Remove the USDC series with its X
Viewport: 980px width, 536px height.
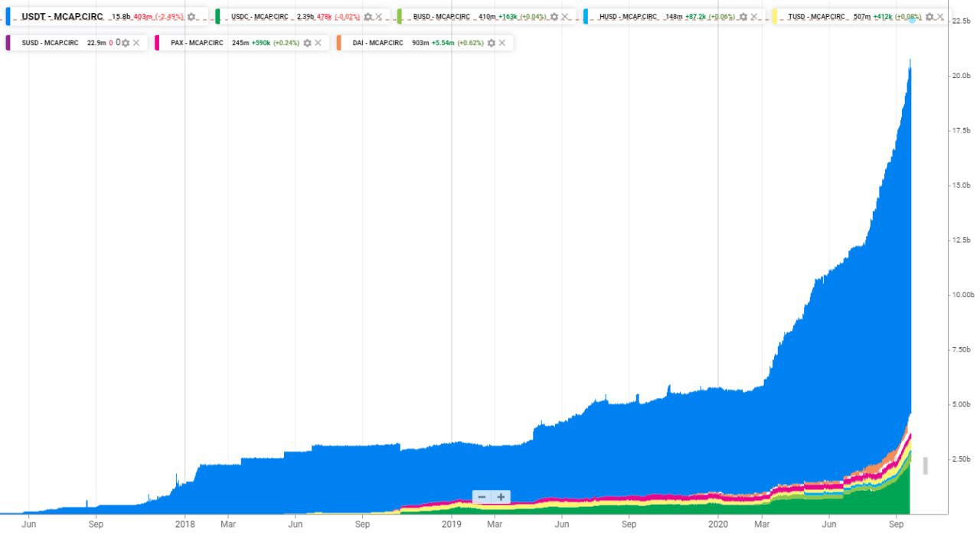(379, 17)
